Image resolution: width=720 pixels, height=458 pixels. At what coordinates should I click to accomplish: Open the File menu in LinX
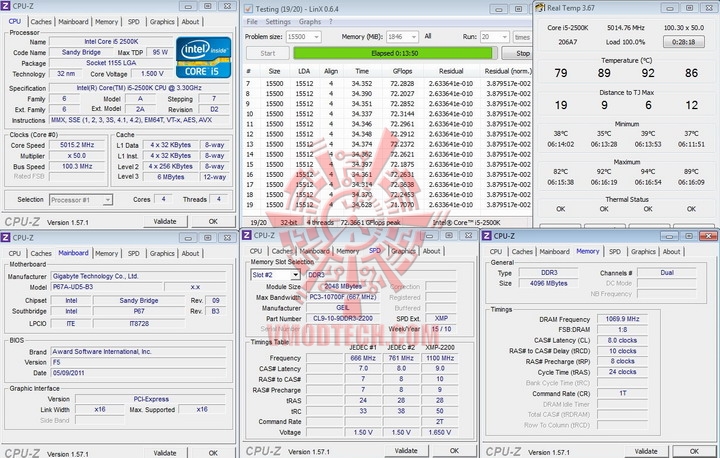252,22
